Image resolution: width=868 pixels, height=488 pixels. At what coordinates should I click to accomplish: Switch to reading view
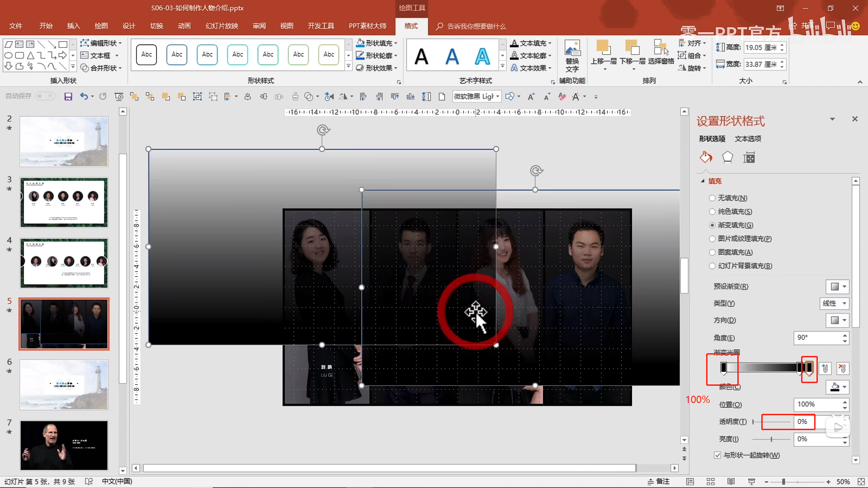[x=731, y=482]
